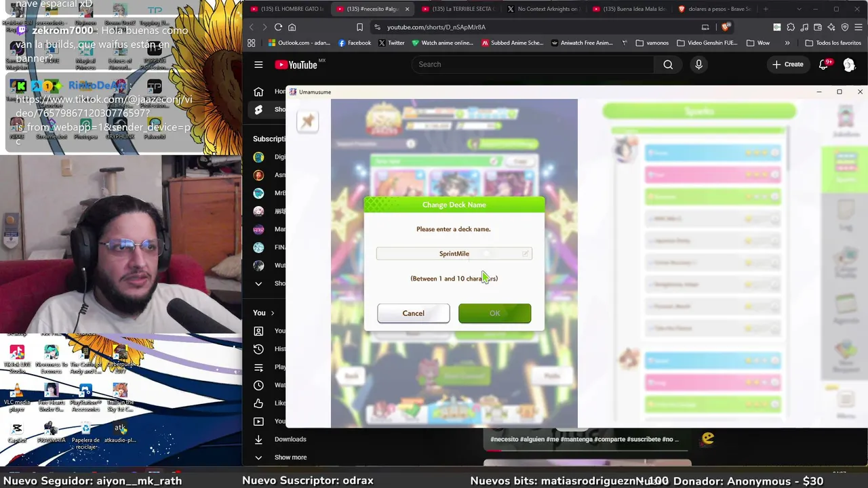Open the tab search dropdown
The image size is (868, 488).
pyautogui.click(x=799, y=9)
